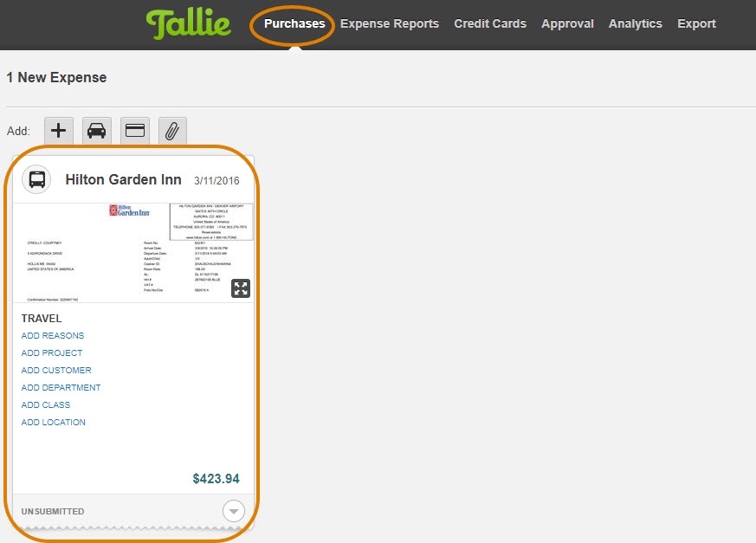Click the UNSUBMITTED status label
Viewport: 756px width, 543px height.
[53, 512]
